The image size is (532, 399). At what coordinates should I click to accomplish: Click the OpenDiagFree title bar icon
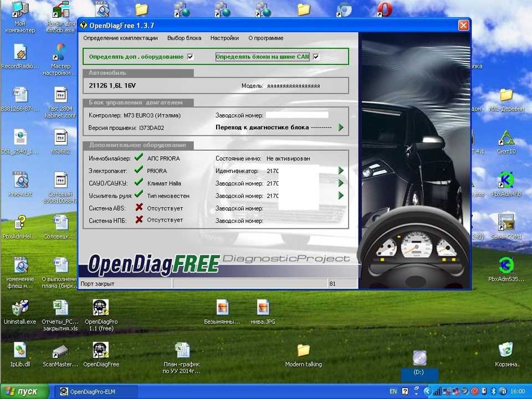pos(84,25)
